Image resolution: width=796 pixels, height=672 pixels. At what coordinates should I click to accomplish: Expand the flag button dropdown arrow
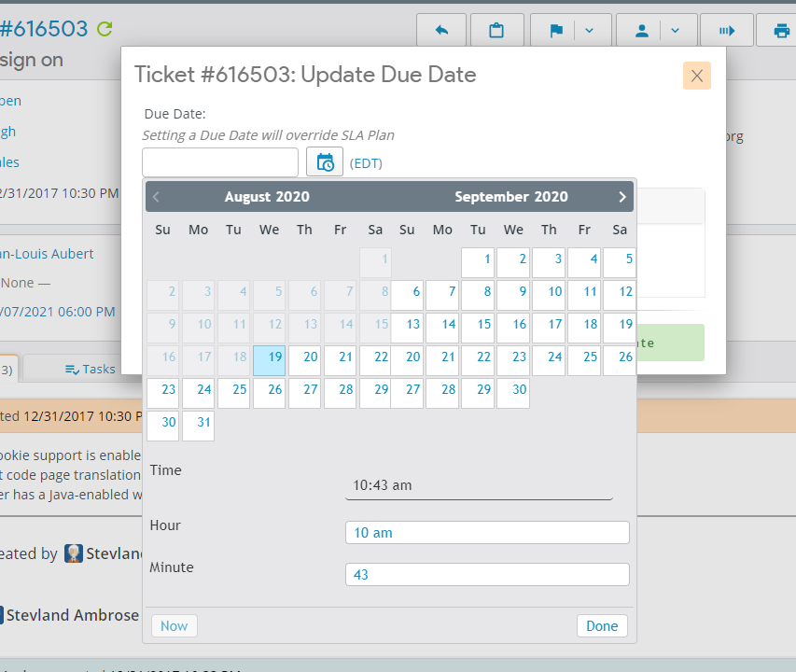point(590,31)
